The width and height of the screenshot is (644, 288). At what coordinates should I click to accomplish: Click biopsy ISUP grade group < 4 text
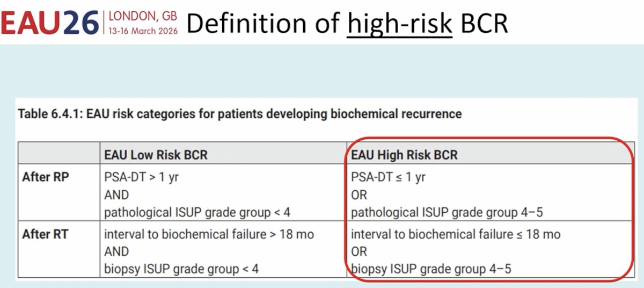[181, 269]
